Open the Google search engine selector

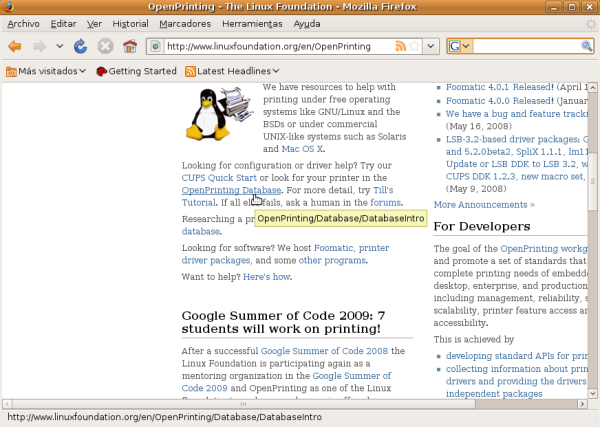point(460,46)
